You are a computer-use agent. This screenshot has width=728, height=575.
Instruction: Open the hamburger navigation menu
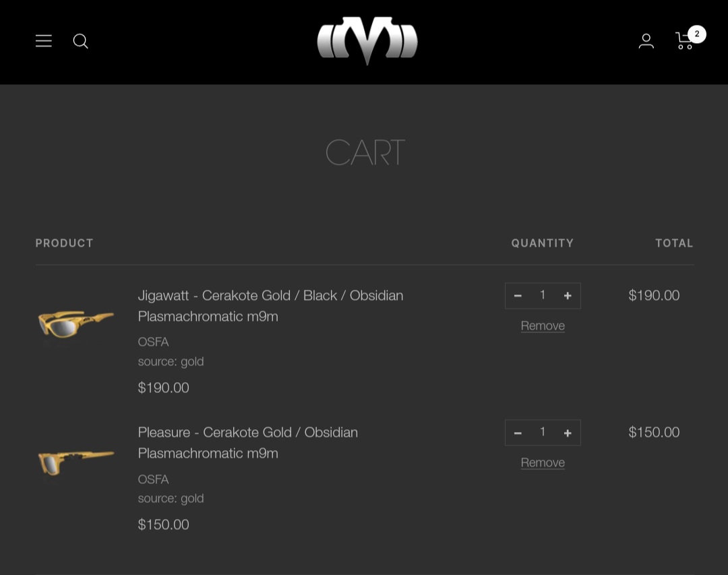pyautogui.click(x=44, y=41)
